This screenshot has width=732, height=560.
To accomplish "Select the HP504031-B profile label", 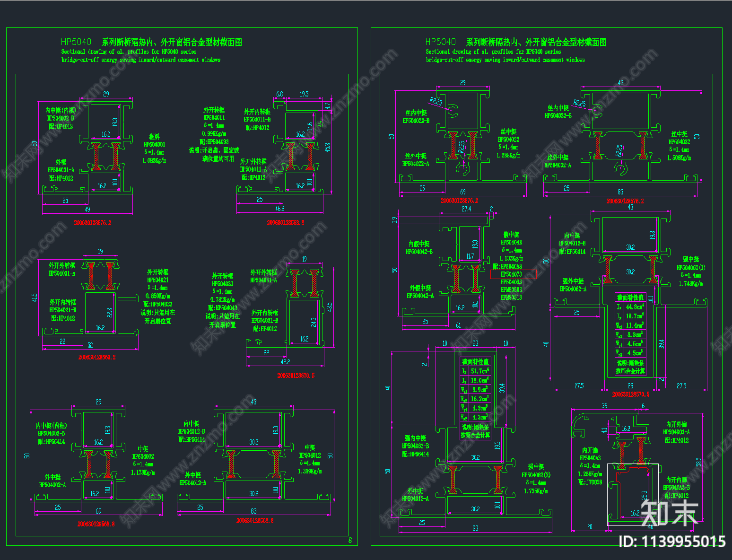I will (x=265, y=321).
